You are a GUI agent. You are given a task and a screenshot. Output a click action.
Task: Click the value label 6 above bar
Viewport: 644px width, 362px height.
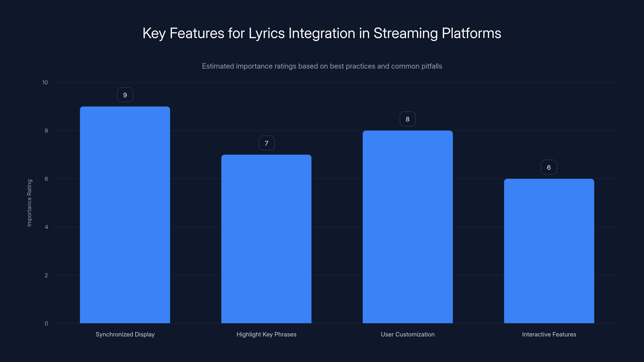click(x=549, y=167)
